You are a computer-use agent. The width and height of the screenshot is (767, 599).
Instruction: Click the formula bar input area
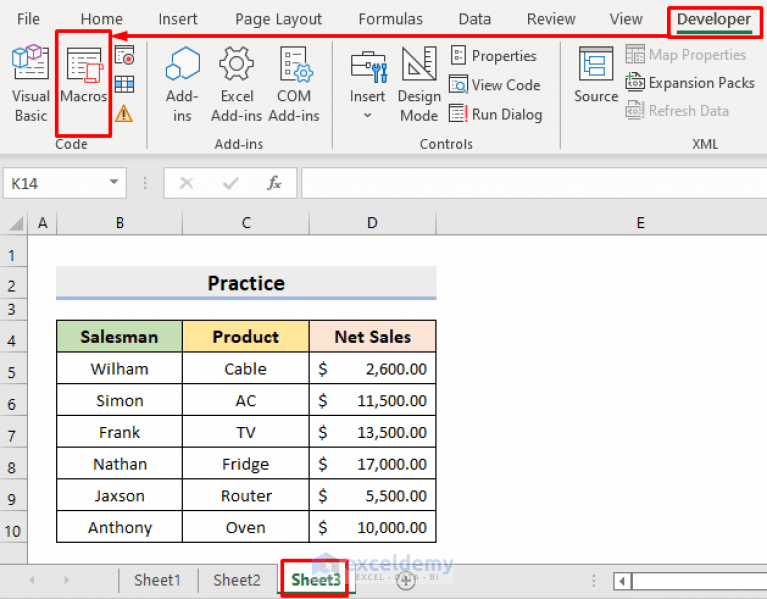(534, 183)
